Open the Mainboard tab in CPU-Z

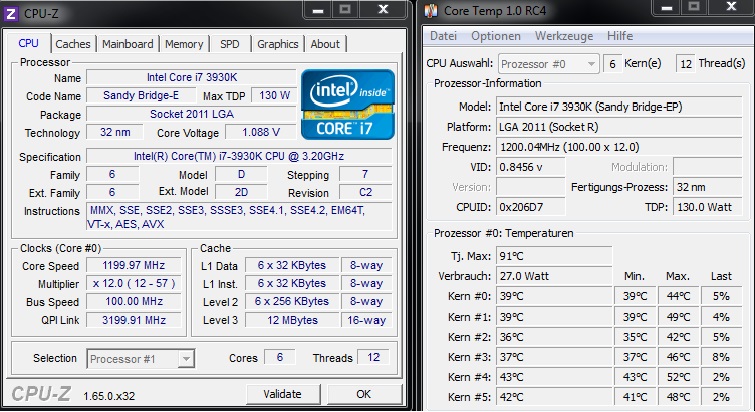point(128,44)
